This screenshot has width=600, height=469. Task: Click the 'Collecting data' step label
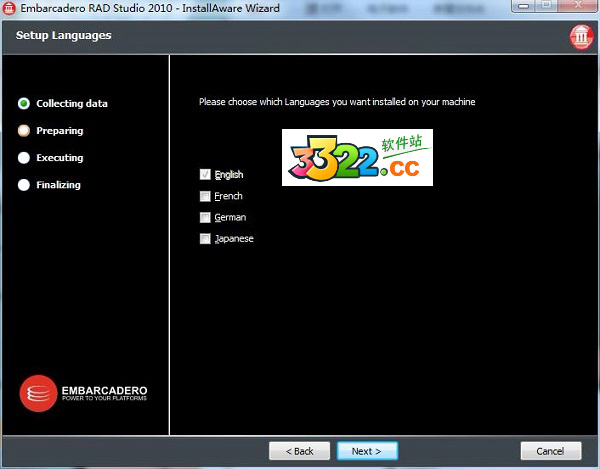pyautogui.click(x=72, y=103)
